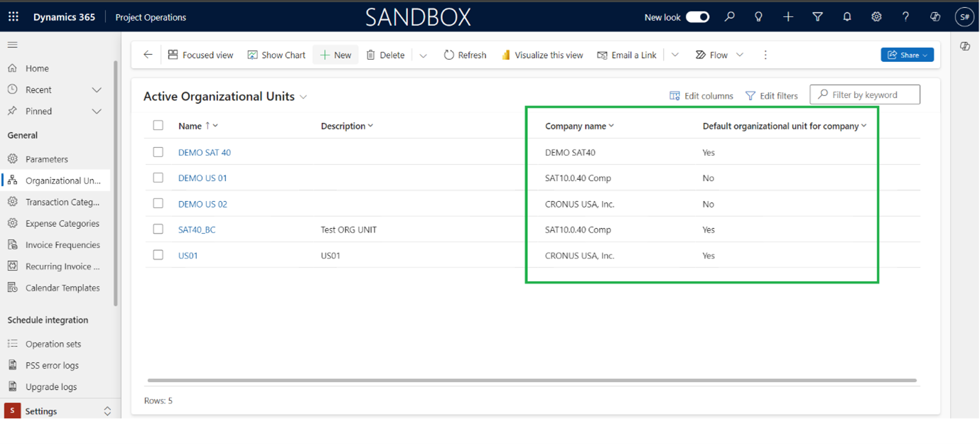Go back with the arrow icon
Screen dimensions: 980x444
(x=148, y=55)
